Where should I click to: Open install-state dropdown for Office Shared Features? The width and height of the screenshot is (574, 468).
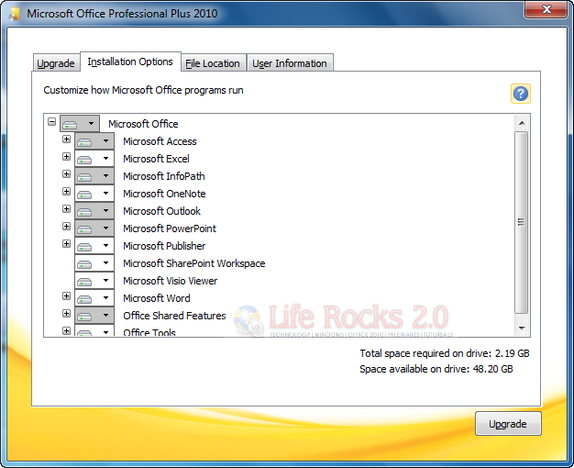(x=94, y=315)
